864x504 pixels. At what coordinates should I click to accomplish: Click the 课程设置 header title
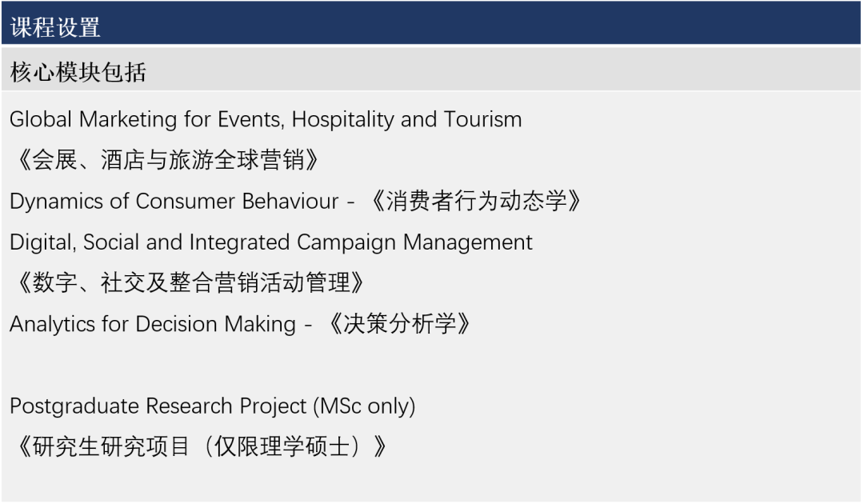(x=56, y=27)
